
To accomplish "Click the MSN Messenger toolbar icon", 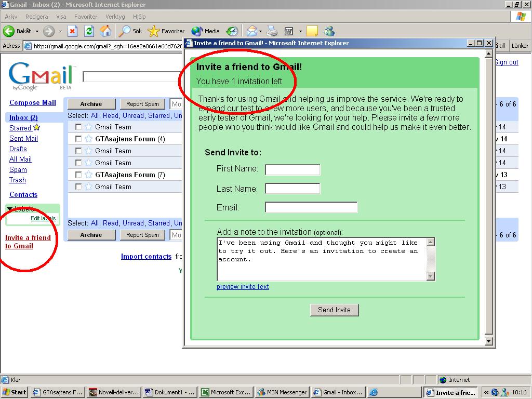I will tap(329, 31).
